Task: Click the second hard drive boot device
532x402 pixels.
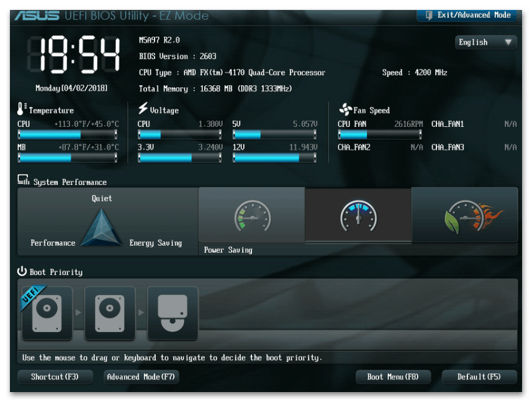Action: (x=110, y=313)
